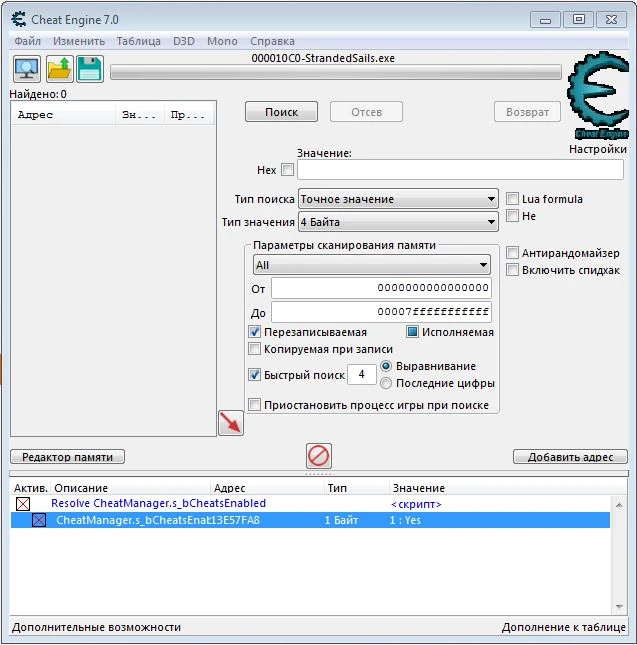Click address table scrollbar down arrow

click(x=619, y=606)
